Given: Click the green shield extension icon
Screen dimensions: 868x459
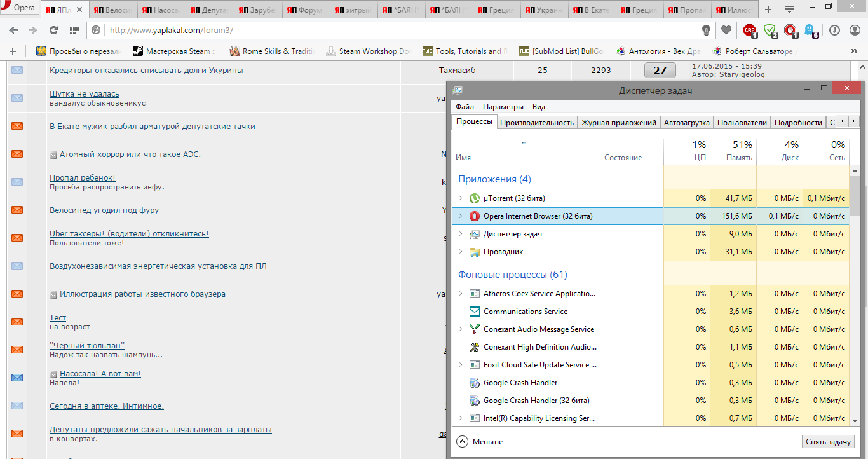Looking at the screenshot, I should point(771,30).
